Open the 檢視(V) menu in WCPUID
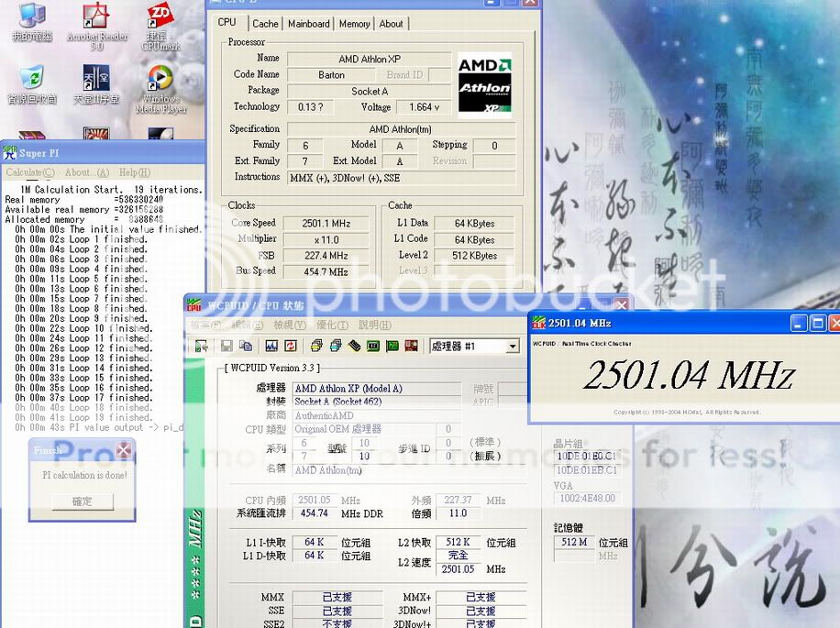This screenshot has width=840, height=628. coord(289,325)
